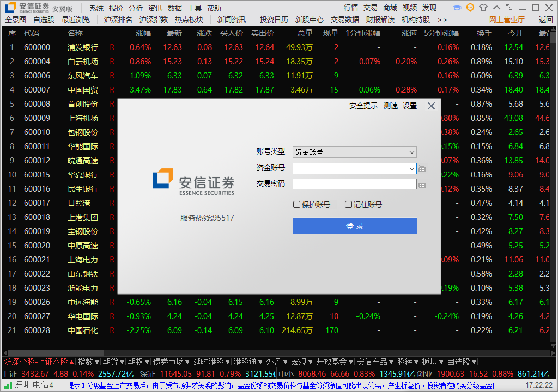Click the upward chevron icon in title bar
Viewport: 558px width, 392px height.
(496, 8)
